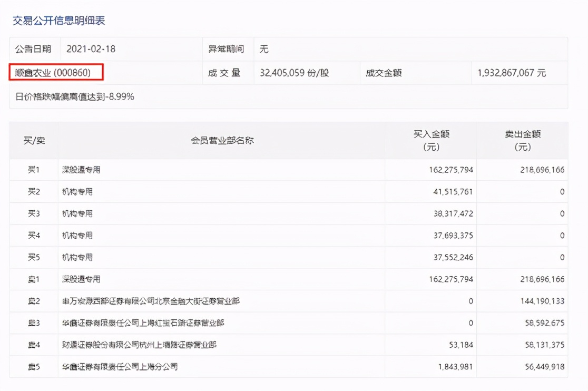Click the buy amount 0 in row 卖3
The height and width of the screenshot is (391, 588).
click(471, 323)
